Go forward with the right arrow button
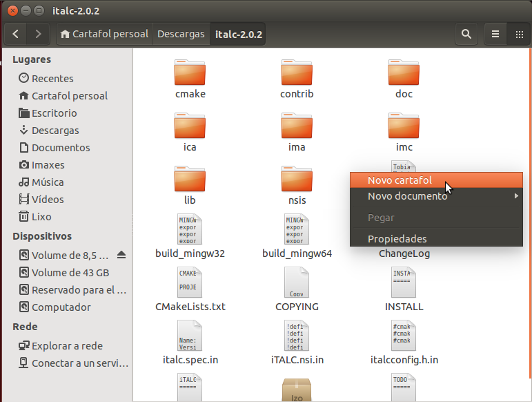Viewport: 532px width, 402px height. [38, 34]
